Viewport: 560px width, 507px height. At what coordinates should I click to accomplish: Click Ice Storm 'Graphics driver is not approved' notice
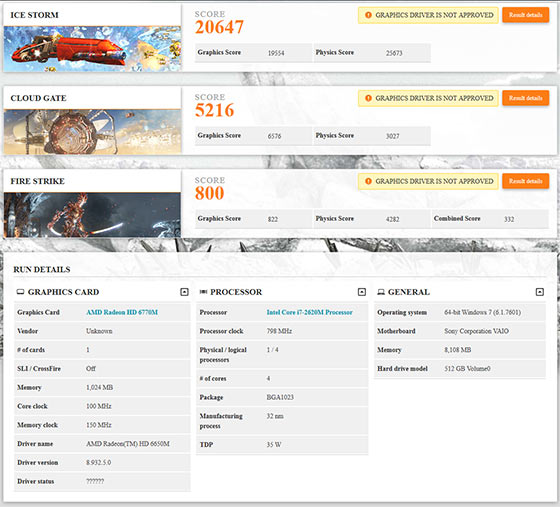click(x=428, y=15)
